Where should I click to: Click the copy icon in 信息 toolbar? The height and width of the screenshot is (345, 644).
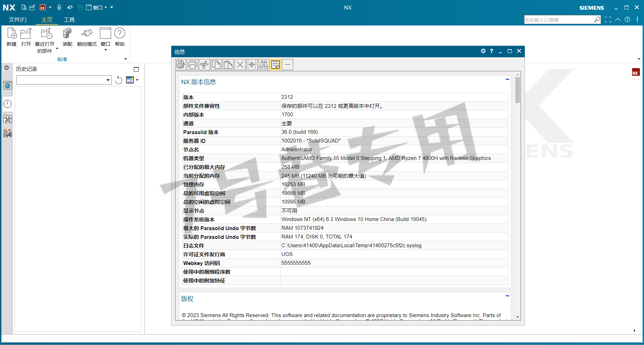[x=216, y=65]
